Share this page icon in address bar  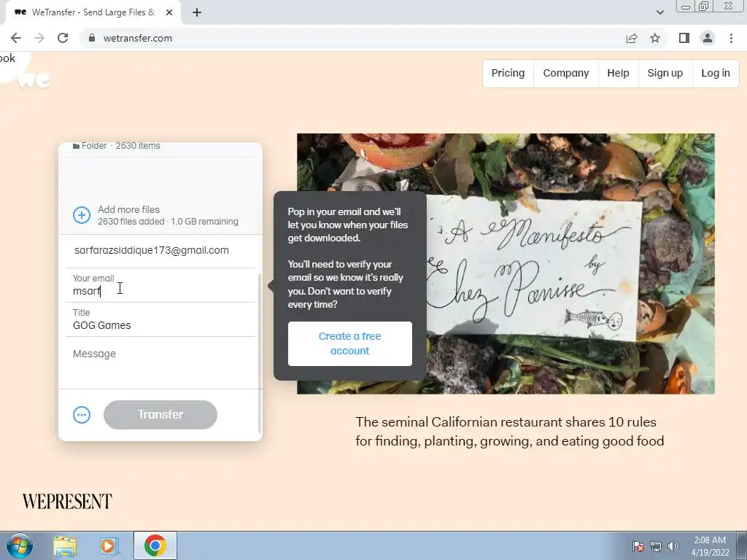[x=632, y=38]
